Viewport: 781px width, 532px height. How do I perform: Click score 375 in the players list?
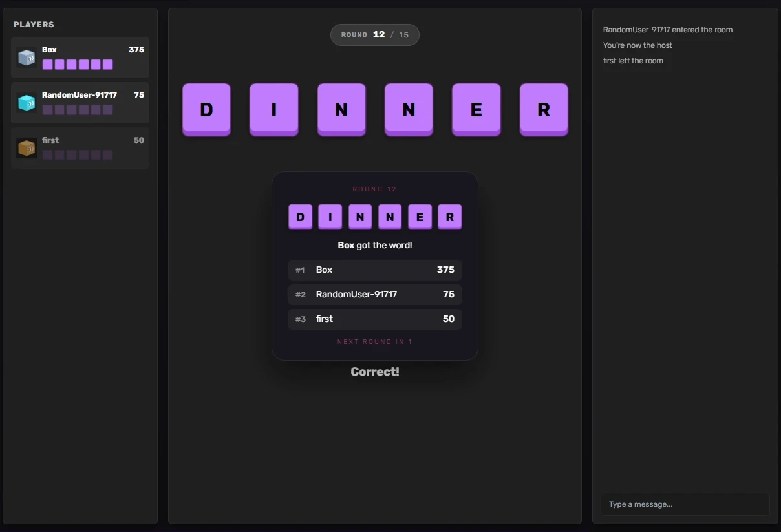tap(136, 50)
